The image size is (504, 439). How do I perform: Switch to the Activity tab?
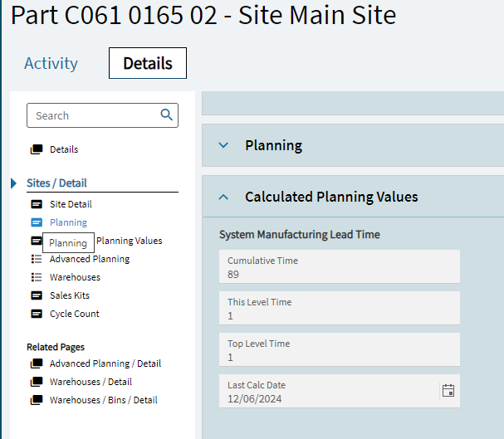point(51,63)
